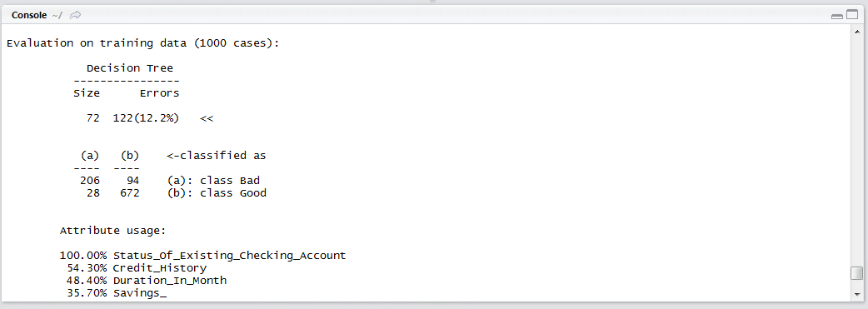Select the Console tab
This screenshot has width=868, height=309.
[x=29, y=16]
